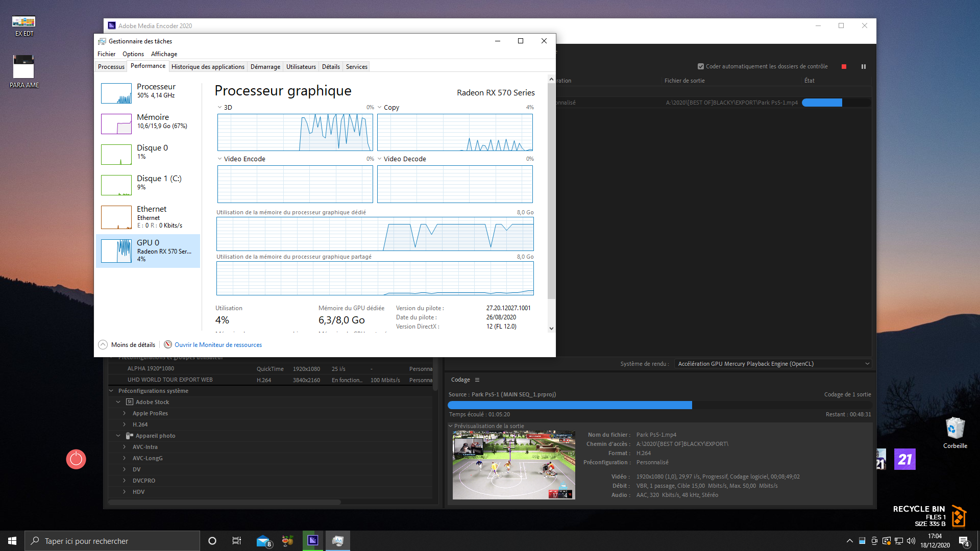Open the Video Decode graph dropdown
The image size is (980, 551).
pyautogui.click(x=379, y=159)
